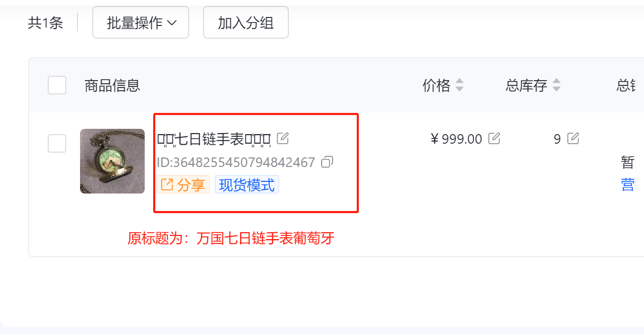Click the 分享 share tag
The height and width of the screenshot is (334, 644).
coord(183,184)
